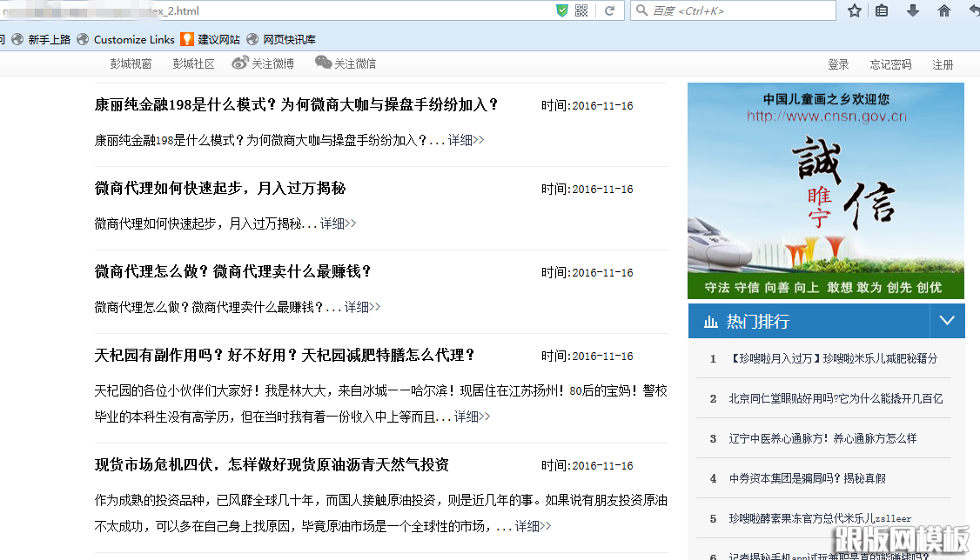Viewport: 980px width, 560px height.
Task: Open the bookmarks list icon
Action: [x=882, y=10]
